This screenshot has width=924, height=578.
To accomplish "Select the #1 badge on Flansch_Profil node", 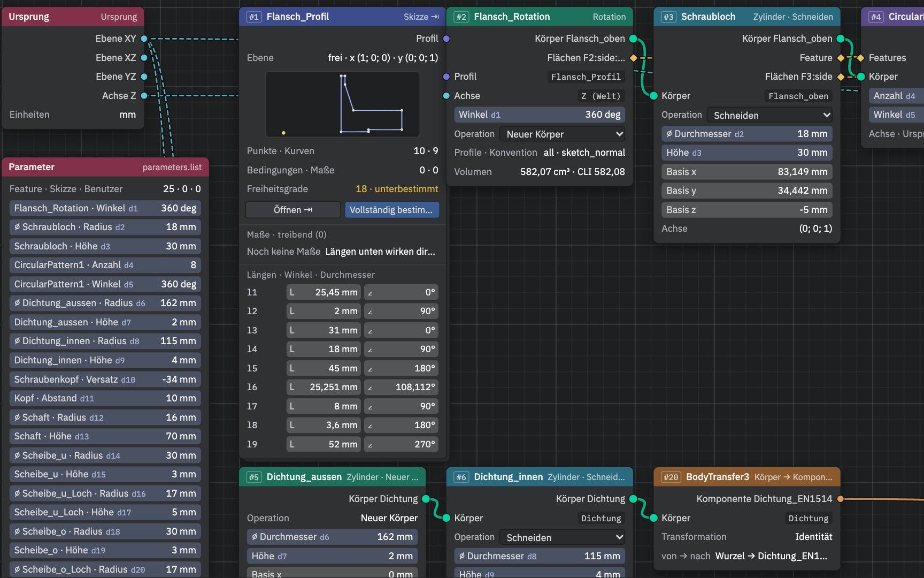I will (254, 17).
